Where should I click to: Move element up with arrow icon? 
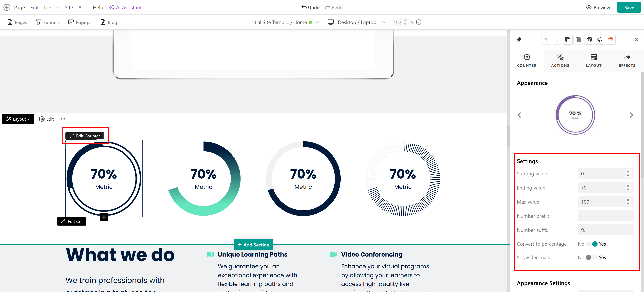tap(546, 40)
